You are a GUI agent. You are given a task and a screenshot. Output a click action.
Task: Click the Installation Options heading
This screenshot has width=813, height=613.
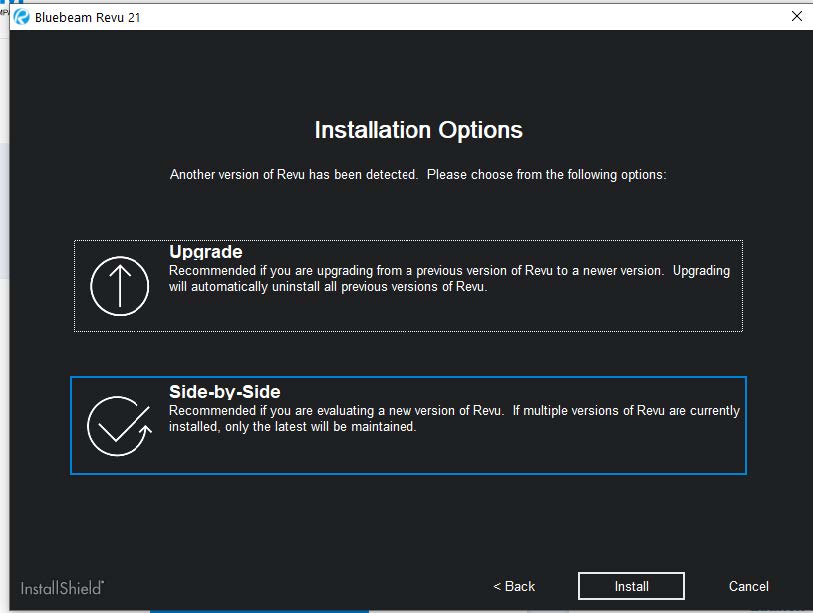coord(418,130)
